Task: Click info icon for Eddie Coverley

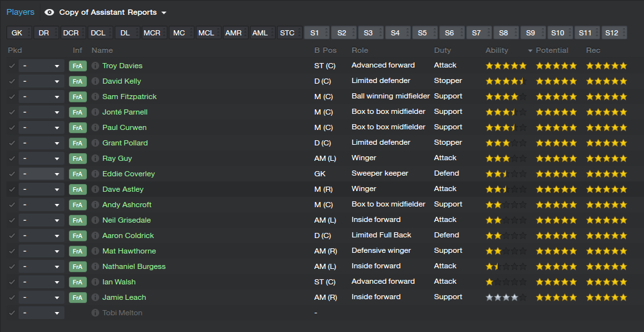Action: (x=95, y=174)
